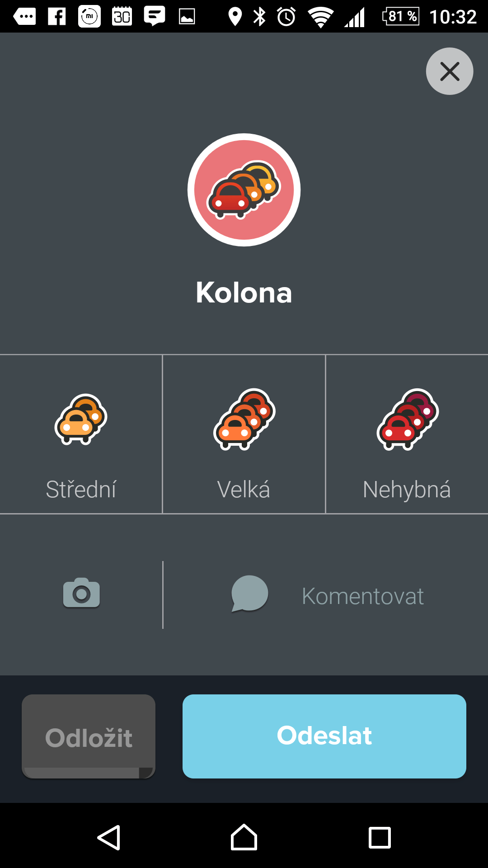Choose the Střední label option
Screen dimensions: 488x868
pos(81,490)
